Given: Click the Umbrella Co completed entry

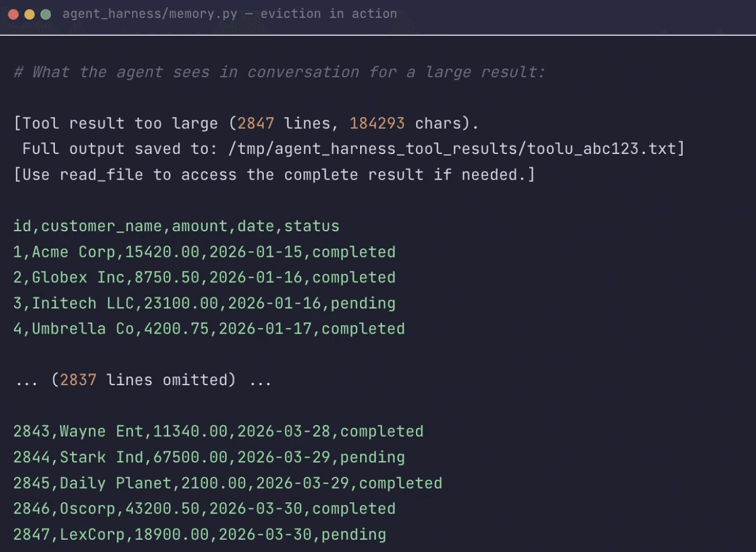Looking at the screenshot, I should [x=209, y=329].
